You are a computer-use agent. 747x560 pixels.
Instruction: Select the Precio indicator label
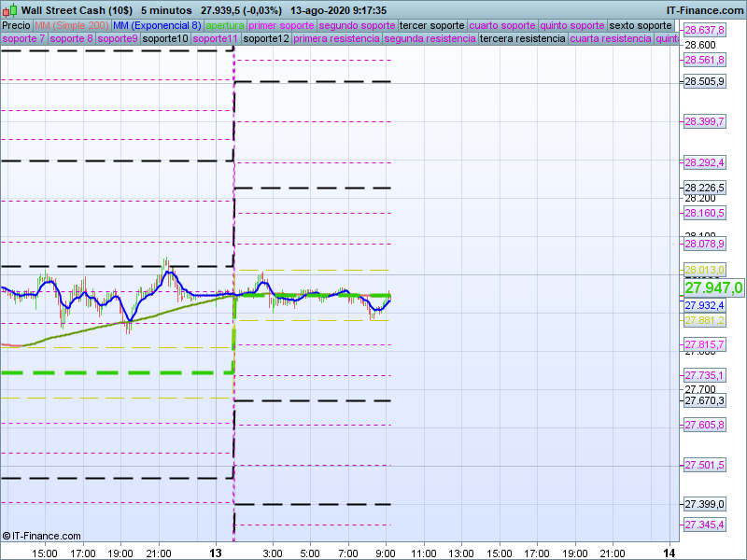click(16, 25)
